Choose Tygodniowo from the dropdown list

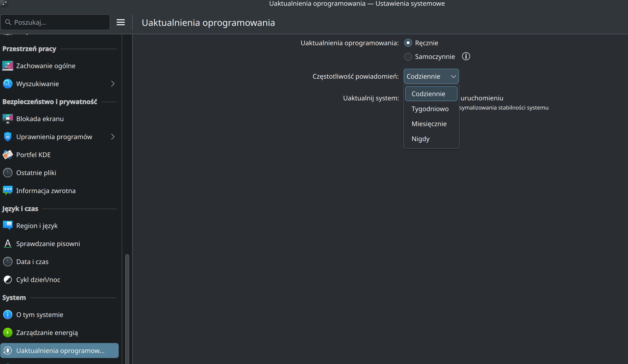point(430,109)
